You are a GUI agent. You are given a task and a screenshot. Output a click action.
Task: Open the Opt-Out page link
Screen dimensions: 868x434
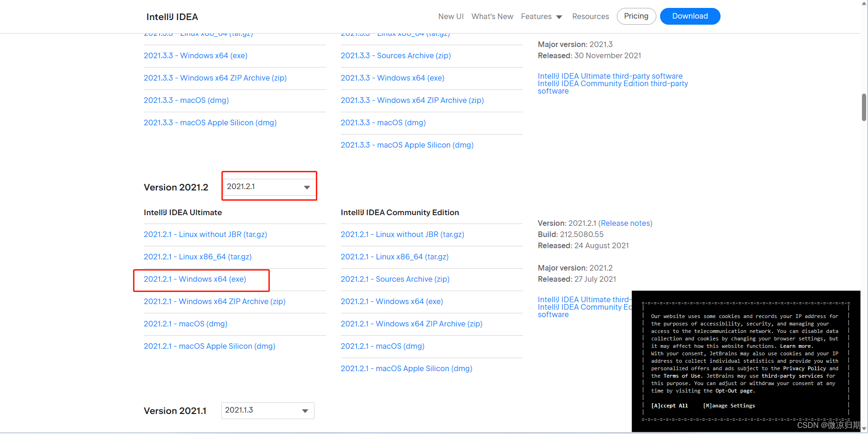pos(734,391)
